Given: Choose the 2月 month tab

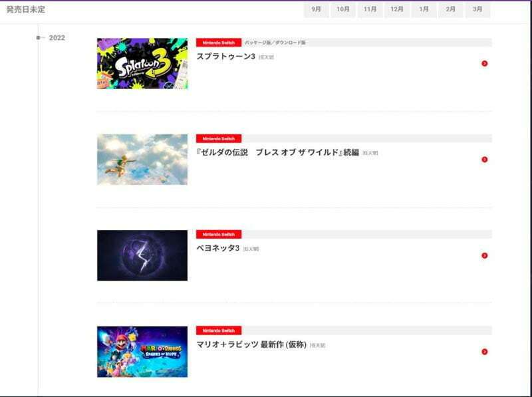Looking at the screenshot, I should [451, 9].
